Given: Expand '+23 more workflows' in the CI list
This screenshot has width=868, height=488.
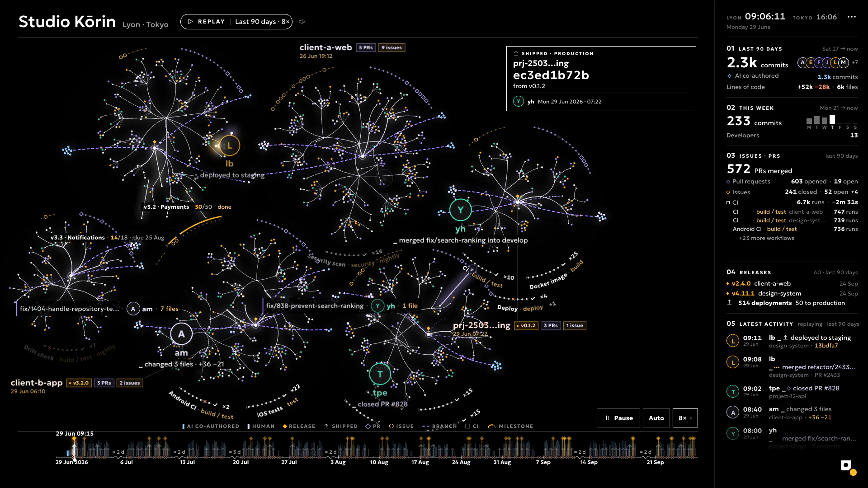Looking at the screenshot, I should (766, 238).
